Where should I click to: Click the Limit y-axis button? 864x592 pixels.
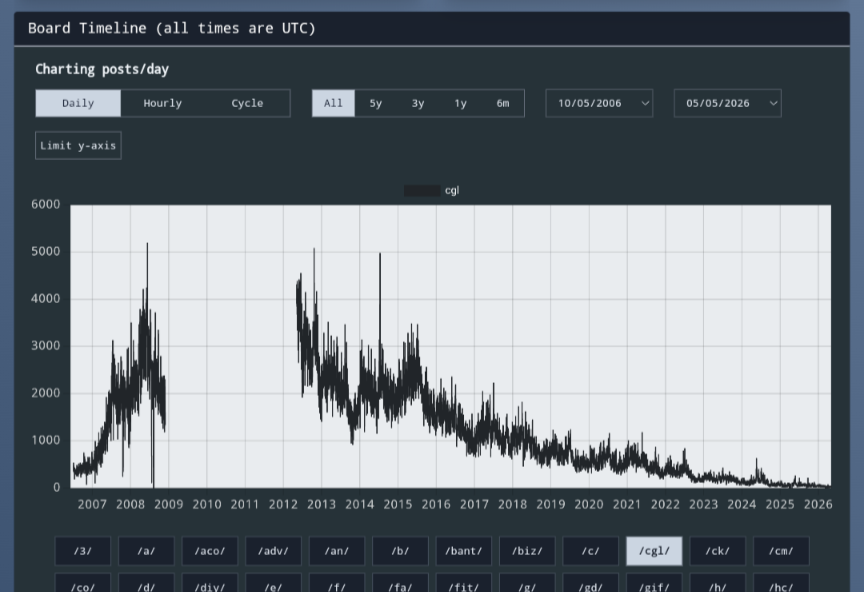[x=78, y=146]
